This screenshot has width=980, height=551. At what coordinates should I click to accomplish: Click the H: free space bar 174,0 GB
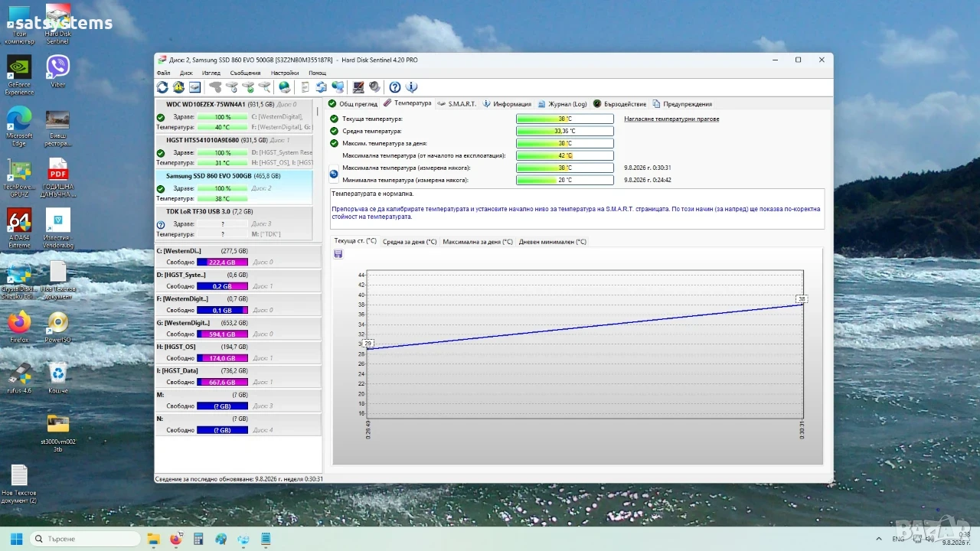click(222, 358)
